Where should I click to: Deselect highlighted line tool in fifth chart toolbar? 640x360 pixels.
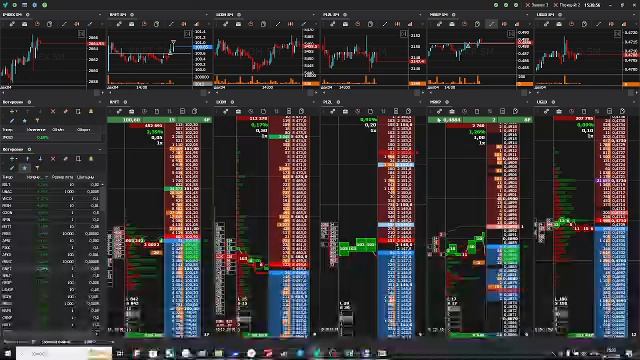point(491,24)
